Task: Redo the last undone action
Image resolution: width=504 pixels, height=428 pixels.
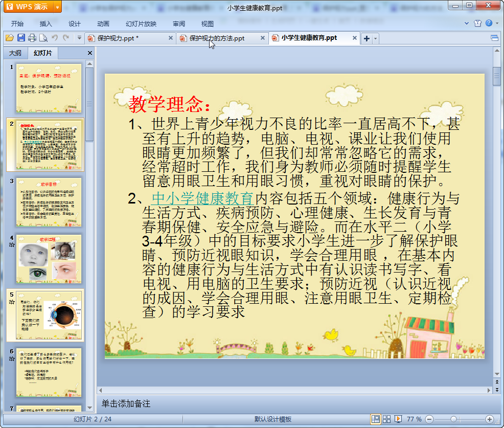Action: (x=66, y=38)
